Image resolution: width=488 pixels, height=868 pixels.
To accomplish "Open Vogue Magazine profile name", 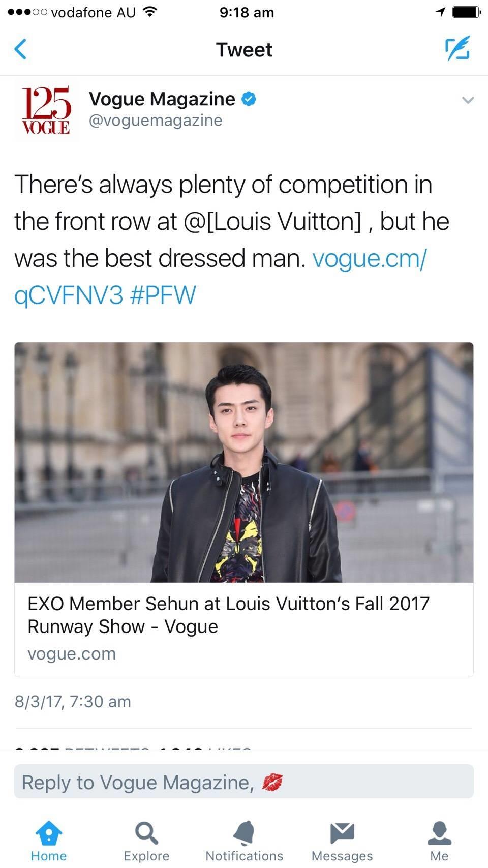I will [x=162, y=99].
